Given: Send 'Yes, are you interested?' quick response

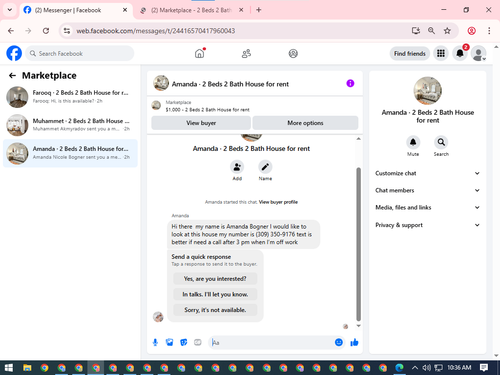Looking at the screenshot, I should click(x=215, y=279).
